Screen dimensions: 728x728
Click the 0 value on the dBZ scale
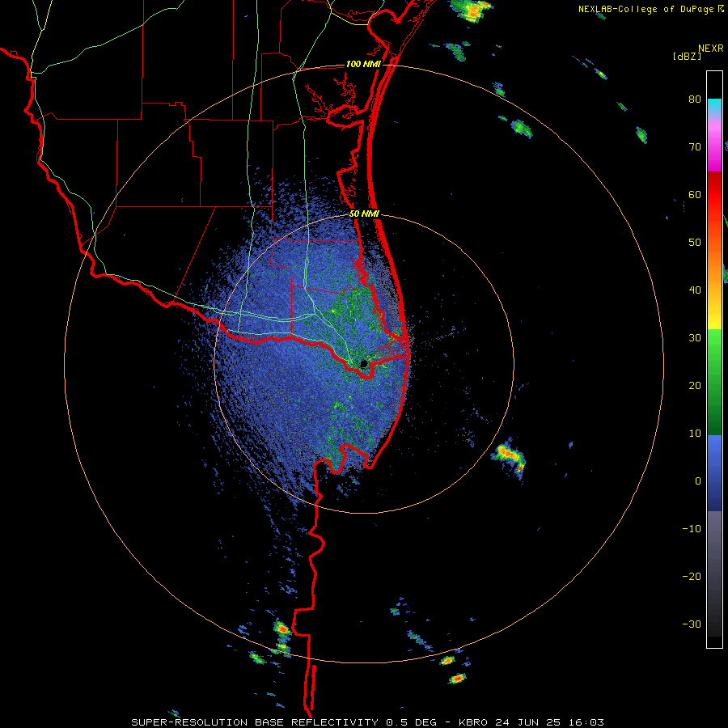(x=698, y=481)
